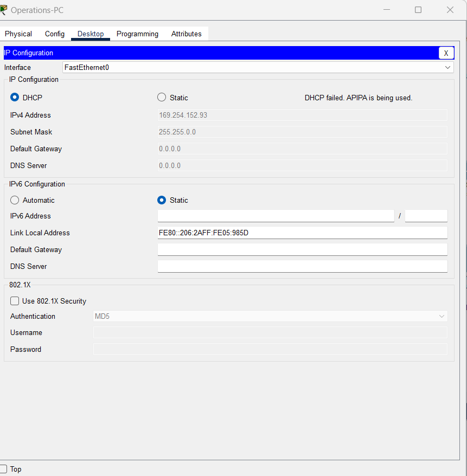Switch to the Physical tab
Screen dimensions: 467x476
click(x=18, y=34)
